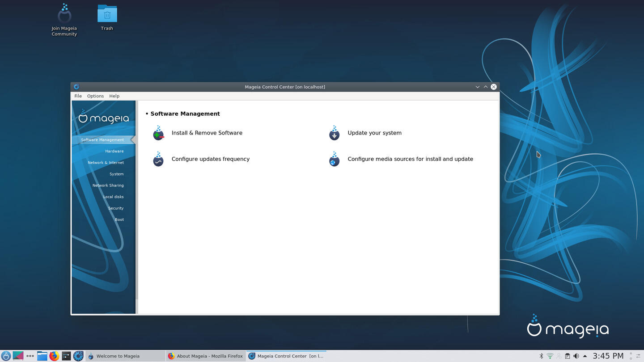Launch Firefox from taskbar quicklaunch
Viewport: 644px width, 362px height.
54,356
